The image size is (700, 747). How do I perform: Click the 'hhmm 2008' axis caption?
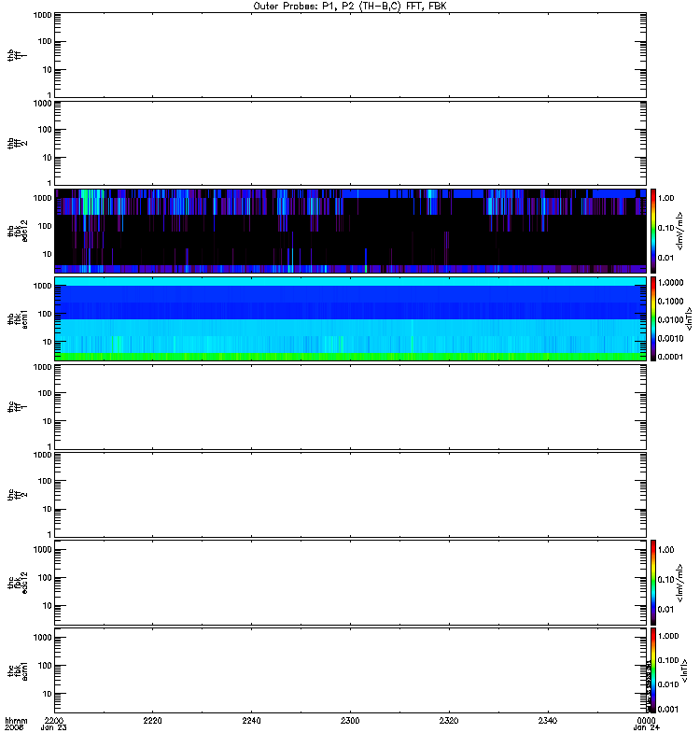click(x=16, y=725)
